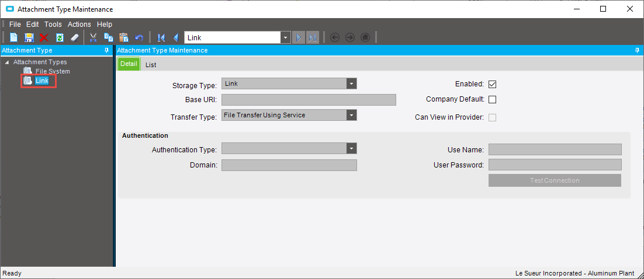The height and width of the screenshot is (279, 644).
Task: Open the Actions menu
Action: 79,25
